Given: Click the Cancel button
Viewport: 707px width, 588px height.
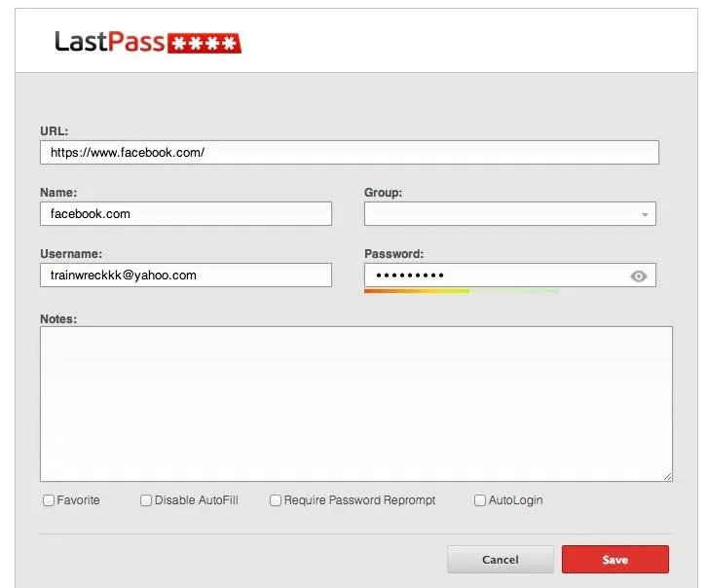Looking at the screenshot, I should 500,560.
